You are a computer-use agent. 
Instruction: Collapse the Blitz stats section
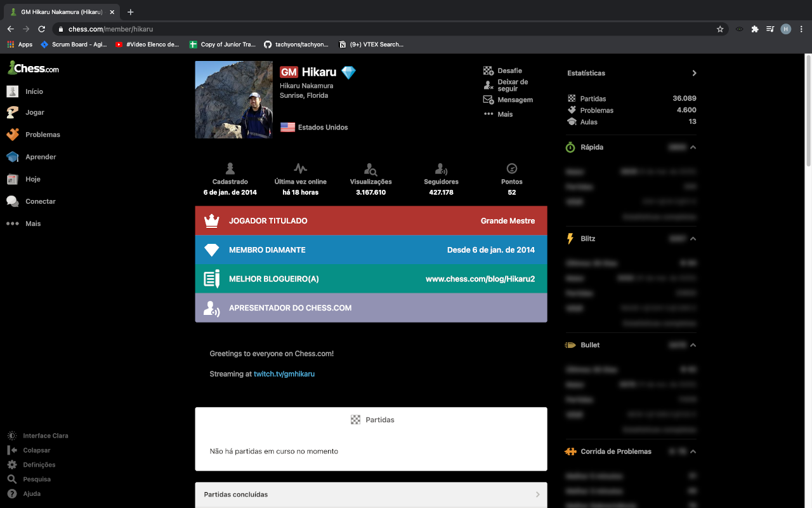(x=693, y=239)
